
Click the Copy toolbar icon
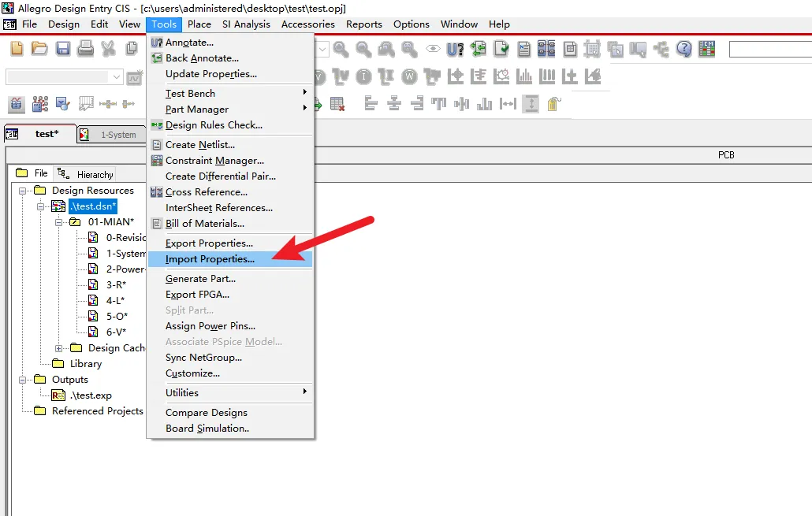point(132,49)
